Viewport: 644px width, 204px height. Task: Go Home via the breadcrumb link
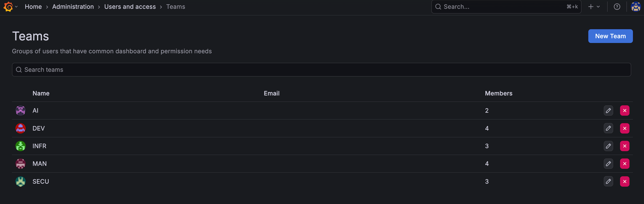coord(33,7)
